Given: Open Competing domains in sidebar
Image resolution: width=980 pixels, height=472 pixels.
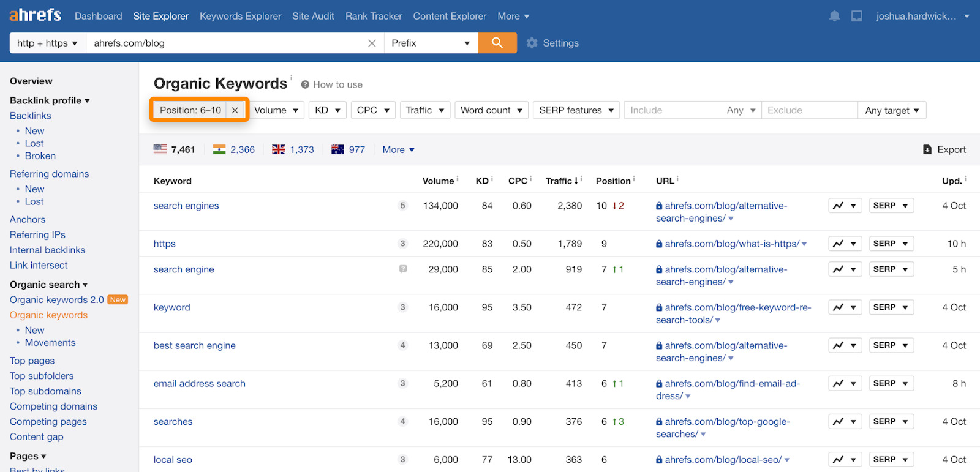Looking at the screenshot, I should [53, 406].
